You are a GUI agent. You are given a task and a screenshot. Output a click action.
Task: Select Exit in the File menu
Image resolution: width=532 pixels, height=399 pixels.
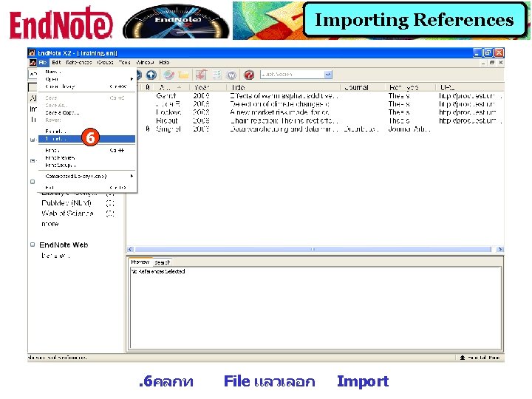[x=86, y=187]
